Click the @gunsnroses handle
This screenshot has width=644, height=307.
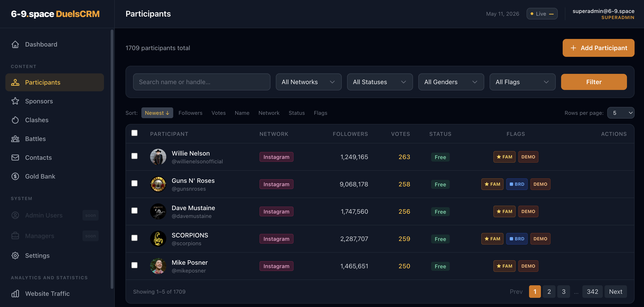click(189, 189)
